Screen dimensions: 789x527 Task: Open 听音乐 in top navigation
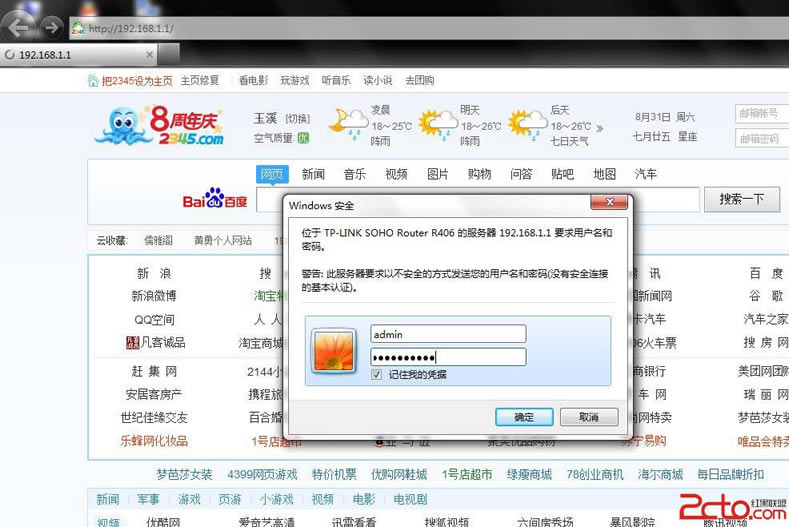pos(336,81)
